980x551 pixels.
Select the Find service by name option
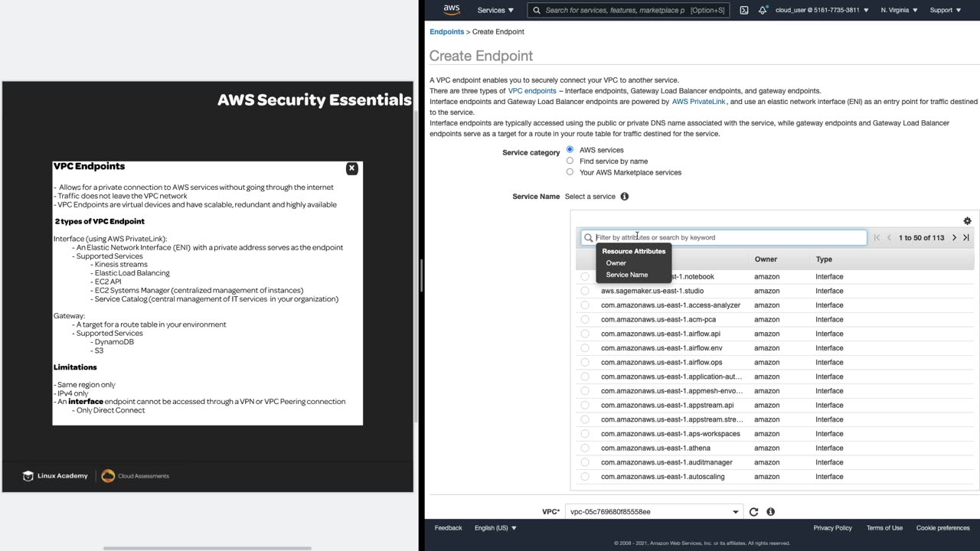click(570, 161)
